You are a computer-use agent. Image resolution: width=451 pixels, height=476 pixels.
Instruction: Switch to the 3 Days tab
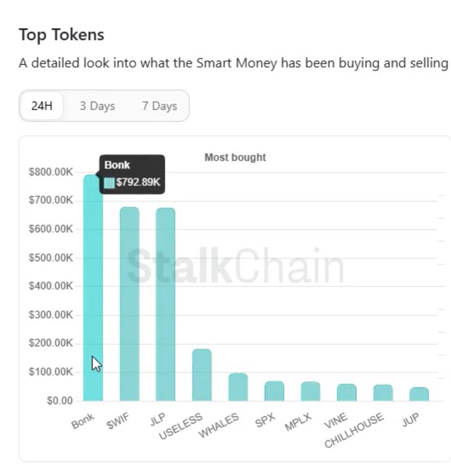(x=97, y=106)
